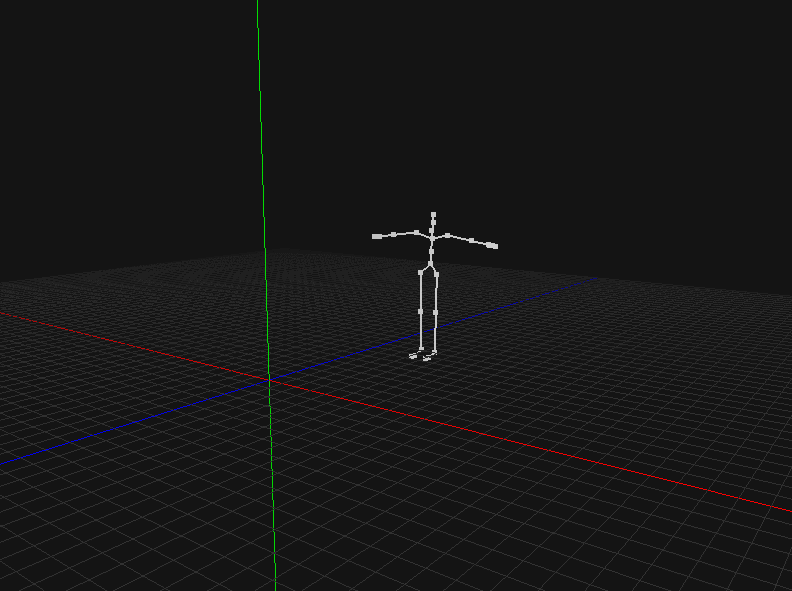Select the skeleton's topmost head joint

[x=433, y=215]
